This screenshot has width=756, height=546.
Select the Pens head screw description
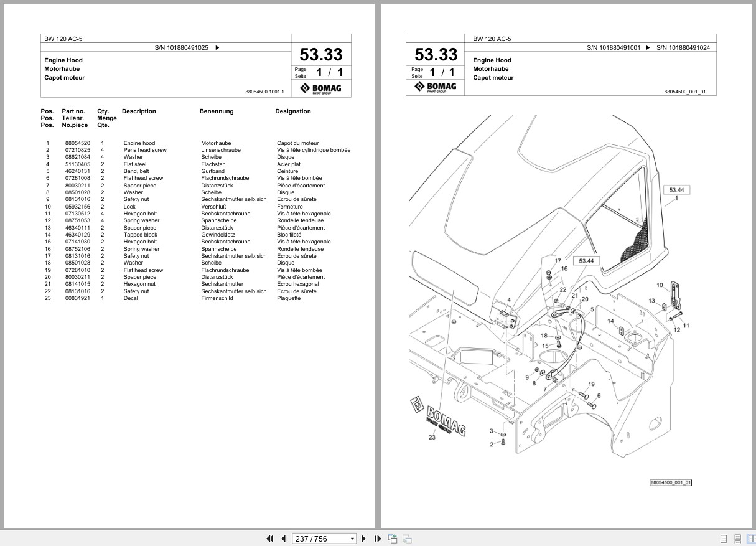[145, 150]
